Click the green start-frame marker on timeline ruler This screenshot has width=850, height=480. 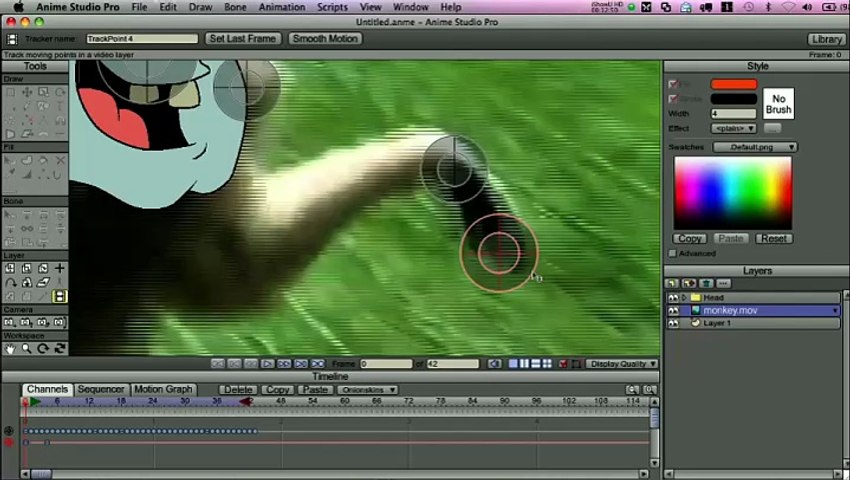click(x=35, y=401)
